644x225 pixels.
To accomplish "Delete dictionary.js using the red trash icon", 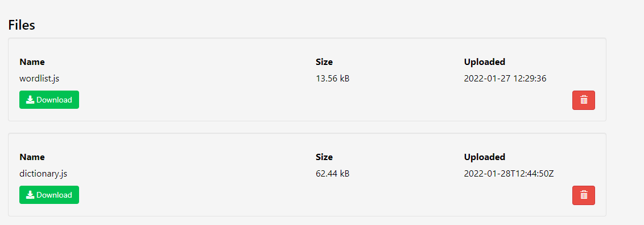I will [x=583, y=195].
